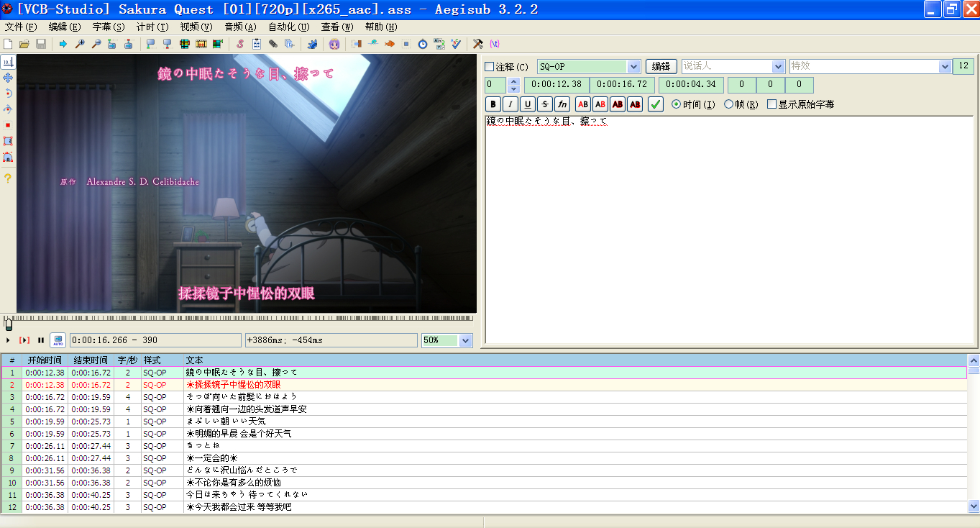This screenshot has width=980, height=528.
Task: Pause the video playback
Action: 41,340
